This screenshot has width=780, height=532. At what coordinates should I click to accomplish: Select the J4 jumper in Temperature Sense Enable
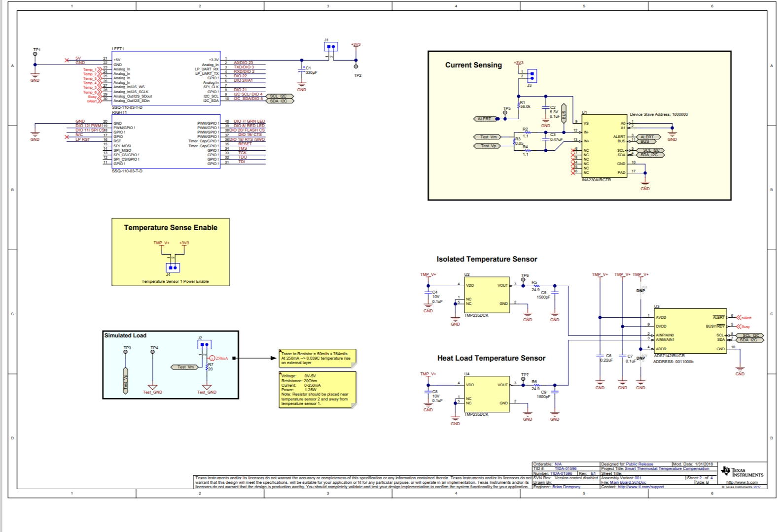tap(173, 267)
